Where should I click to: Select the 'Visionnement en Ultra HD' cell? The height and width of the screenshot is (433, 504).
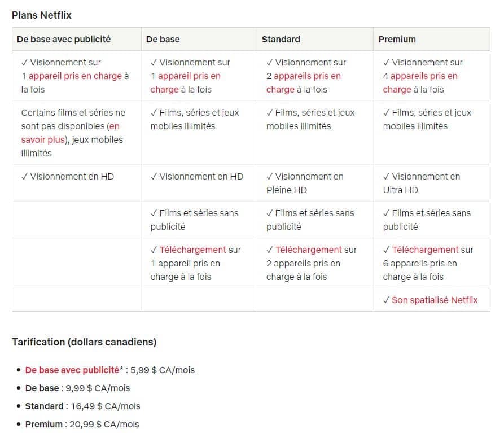(421, 183)
